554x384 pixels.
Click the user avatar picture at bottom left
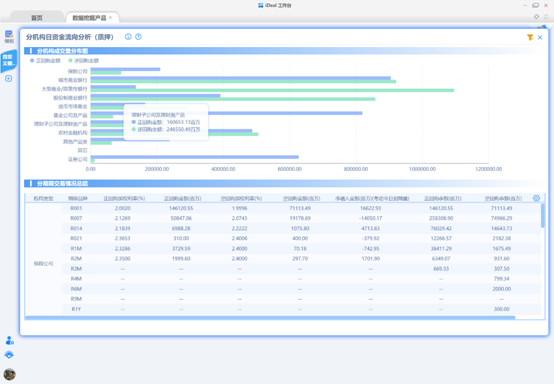pyautogui.click(x=10, y=374)
